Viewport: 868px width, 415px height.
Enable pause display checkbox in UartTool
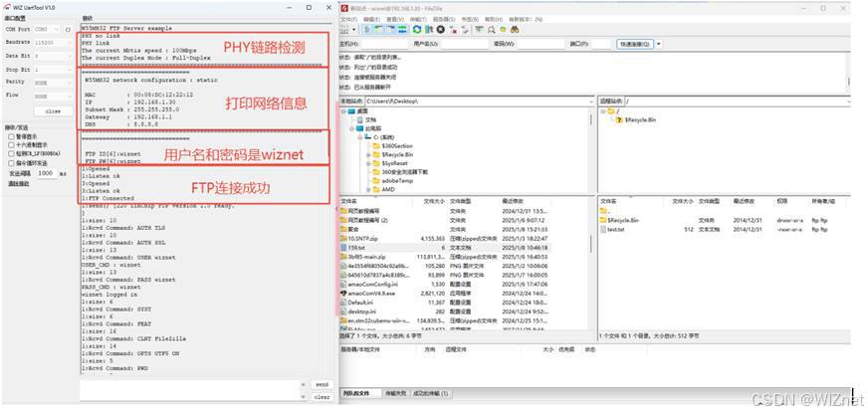(11, 136)
